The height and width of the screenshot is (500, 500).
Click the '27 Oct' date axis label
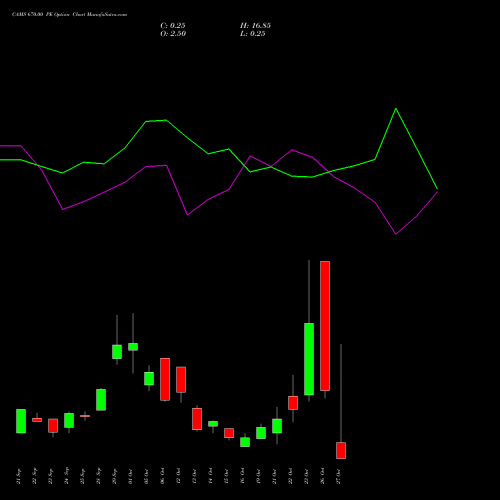339,476
